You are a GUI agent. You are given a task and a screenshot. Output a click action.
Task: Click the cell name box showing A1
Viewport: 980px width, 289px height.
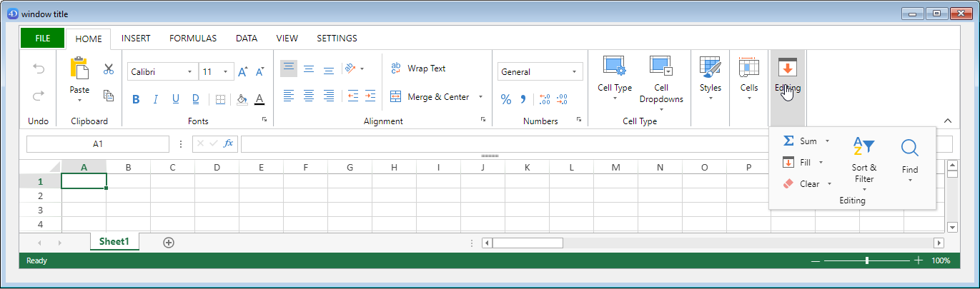click(x=98, y=144)
